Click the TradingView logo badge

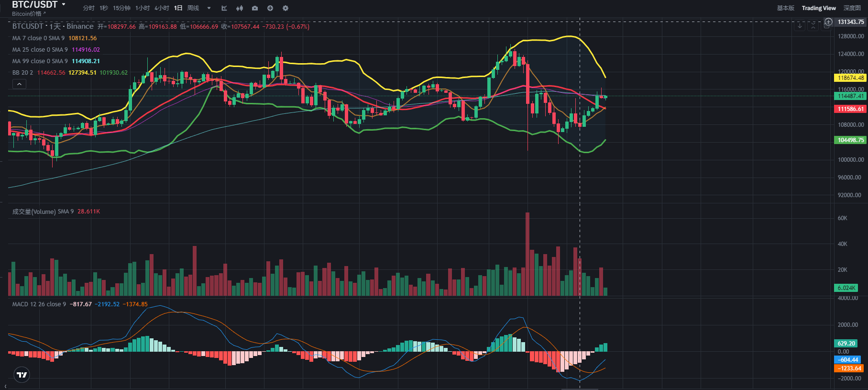click(22, 375)
